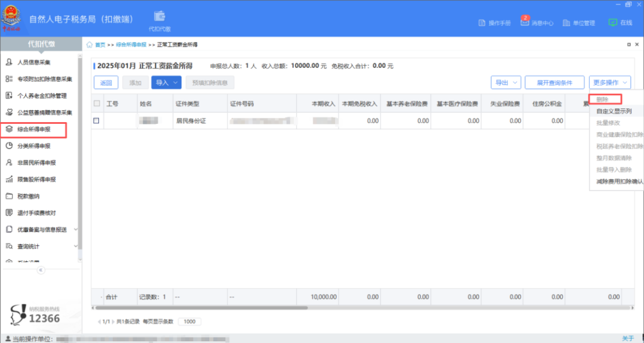Open the 操作手册 manual icon
This screenshot has width=644, height=343.
pyautogui.click(x=482, y=23)
